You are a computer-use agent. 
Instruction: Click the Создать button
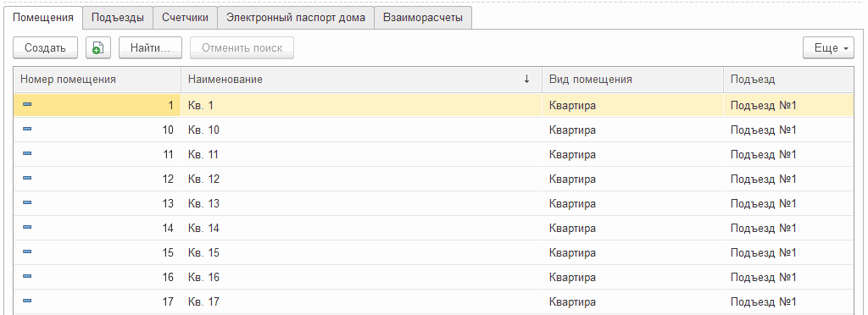point(46,48)
